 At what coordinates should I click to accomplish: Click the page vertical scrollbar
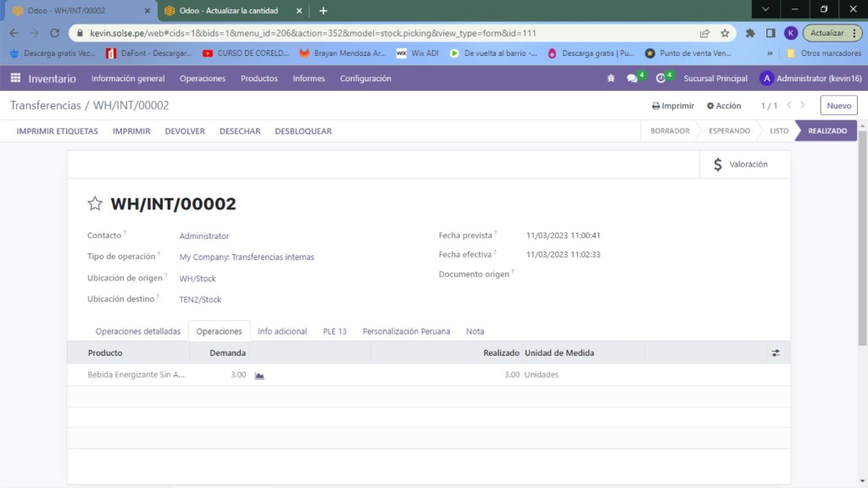point(862,254)
